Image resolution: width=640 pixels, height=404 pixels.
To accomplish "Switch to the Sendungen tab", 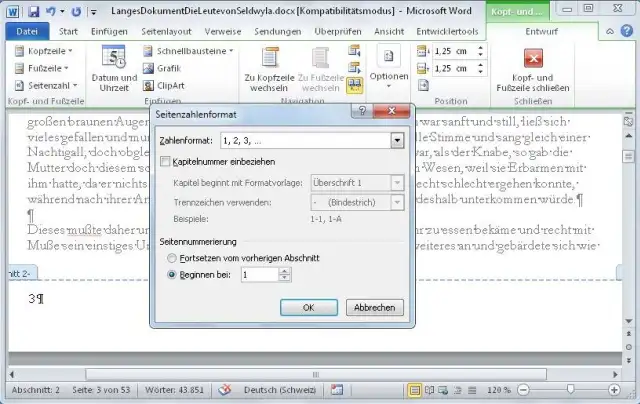I will pos(278,31).
